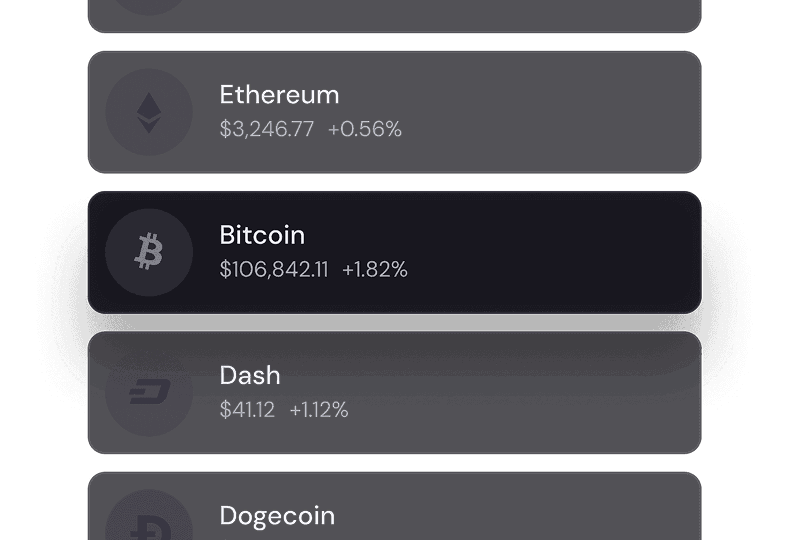
Task: Select the Bitcoin name label
Action: click(262, 235)
